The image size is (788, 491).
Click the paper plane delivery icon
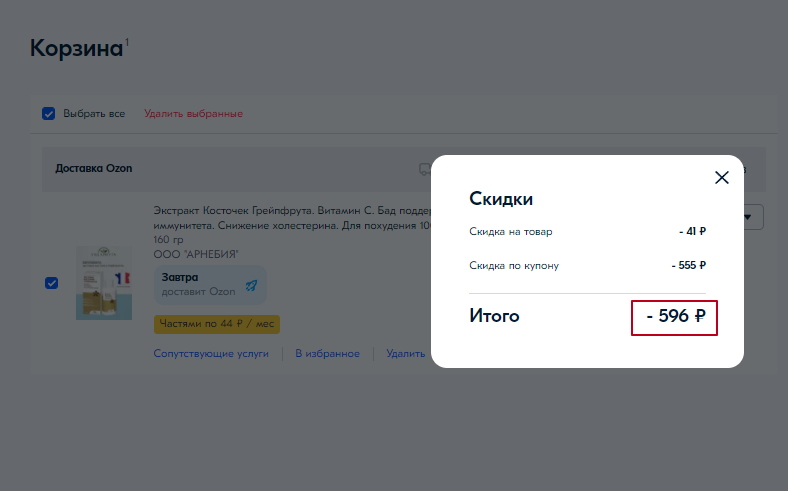tap(251, 285)
